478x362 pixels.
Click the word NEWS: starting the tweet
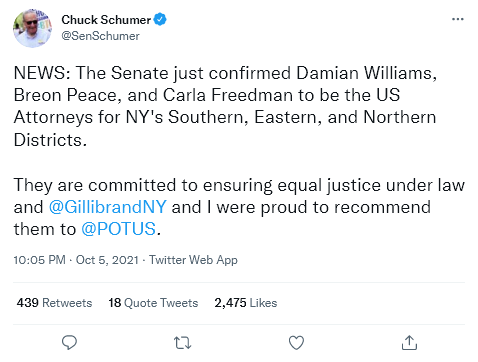coord(42,73)
